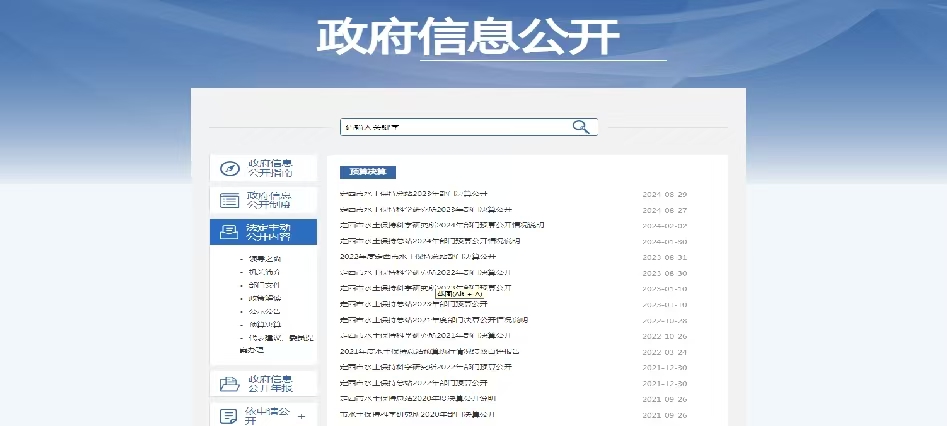The height and width of the screenshot is (426, 947).
Task: Go to the 政府信息公开年报 section
Action: tap(270, 383)
